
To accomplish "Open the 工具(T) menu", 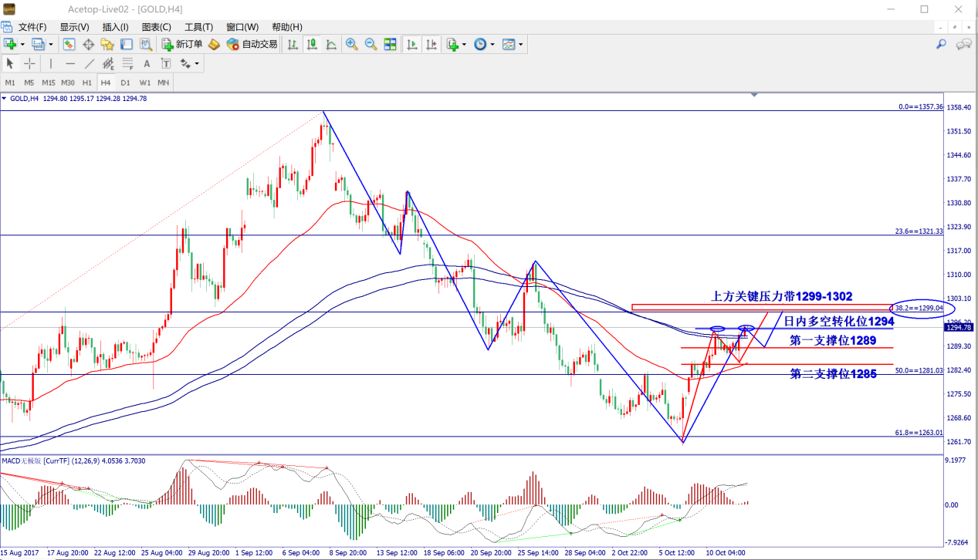I will coord(198,27).
